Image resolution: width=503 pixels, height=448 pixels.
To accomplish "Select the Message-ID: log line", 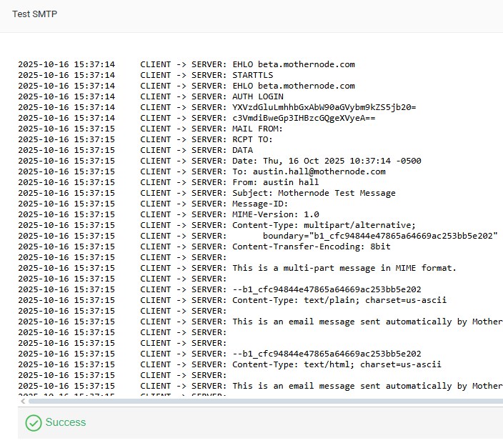I will (260, 204).
